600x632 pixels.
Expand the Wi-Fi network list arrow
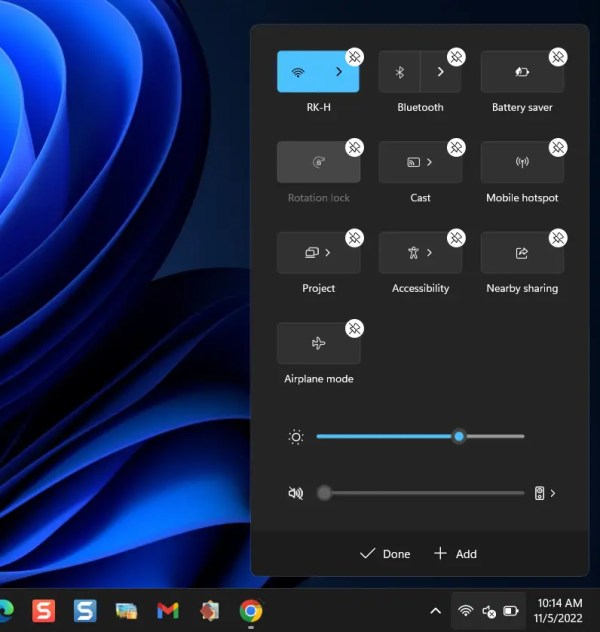(x=339, y=73)
